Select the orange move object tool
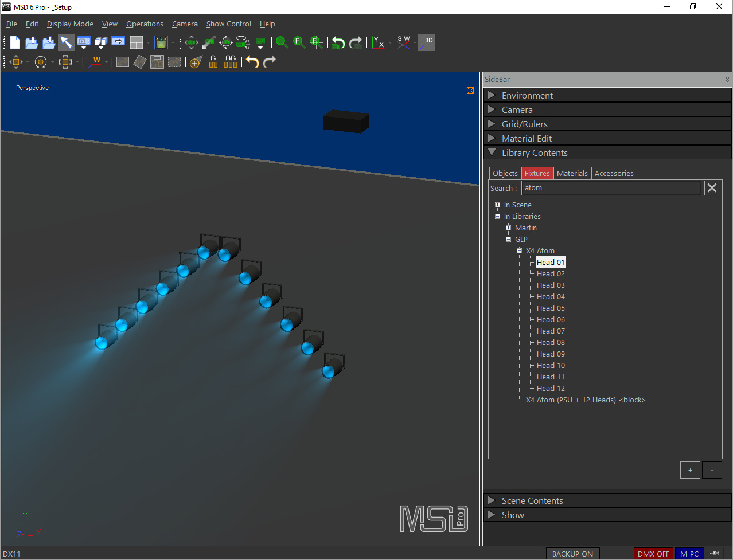Image resolution: width=733 pixels, height=560 pixels. pos(16,62)
